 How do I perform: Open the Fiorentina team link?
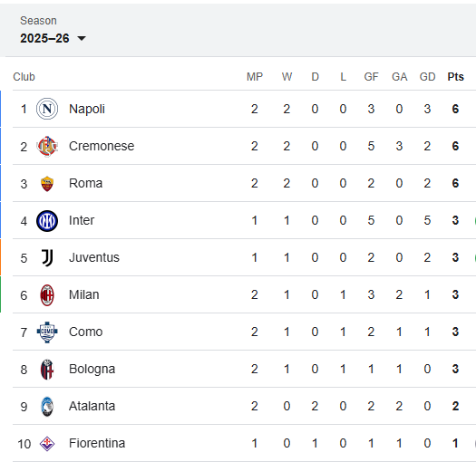[97, 443]
